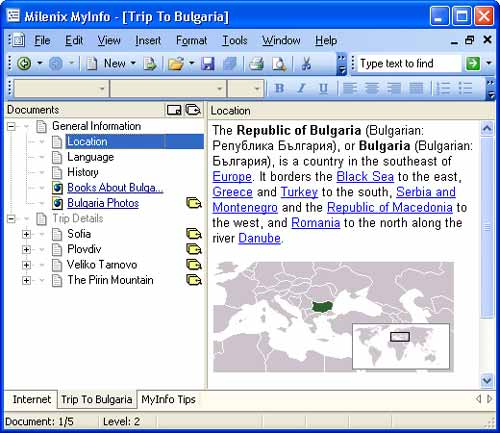Click the yellow tag icon beside Sofia
Viewport: 500px width, 433px height.
tap(194, 234)
